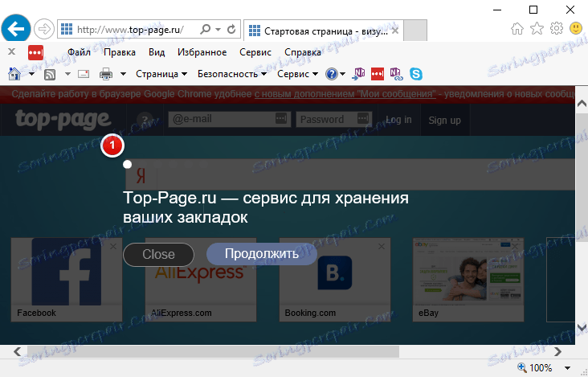The image size is (588, 377).
Task: Click the Skype toolbar icon
Action: coord(416,74)
